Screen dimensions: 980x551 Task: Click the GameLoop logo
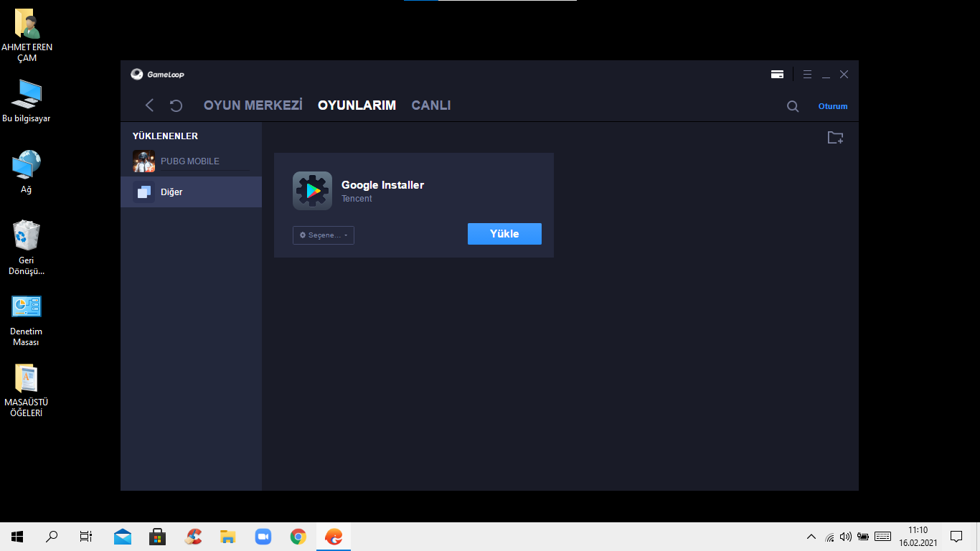tap(158, 75)
